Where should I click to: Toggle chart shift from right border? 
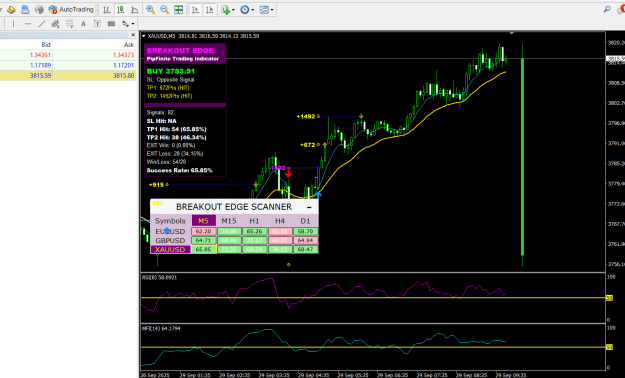click(x=209, y=10)
